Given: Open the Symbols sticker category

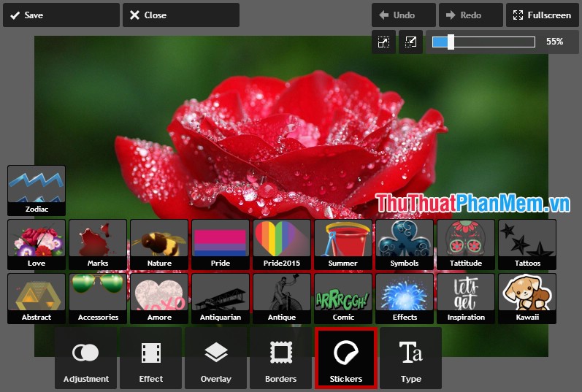Looking at the screenshot, I should (x=405, y=245).
